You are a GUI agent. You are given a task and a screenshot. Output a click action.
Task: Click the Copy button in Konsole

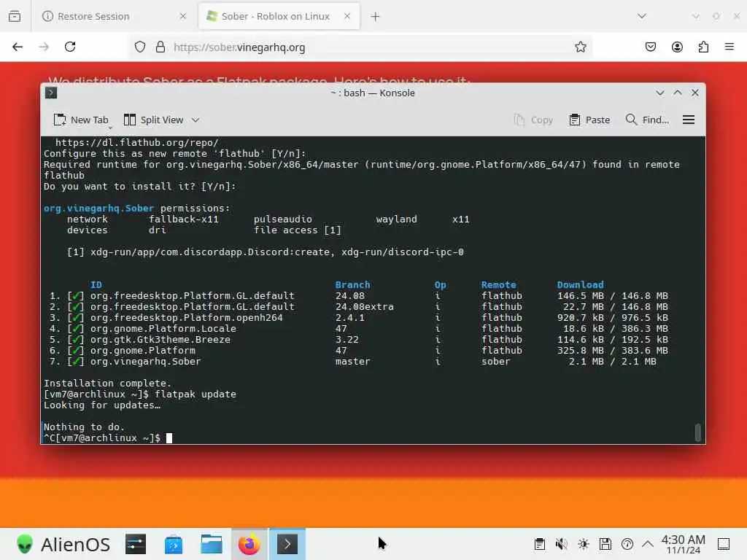point(533,120)
